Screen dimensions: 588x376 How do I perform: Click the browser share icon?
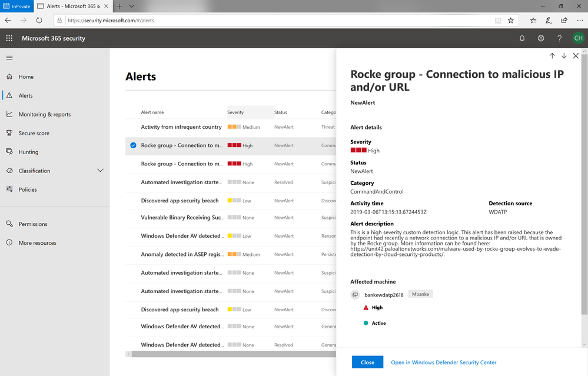(564, 20)
